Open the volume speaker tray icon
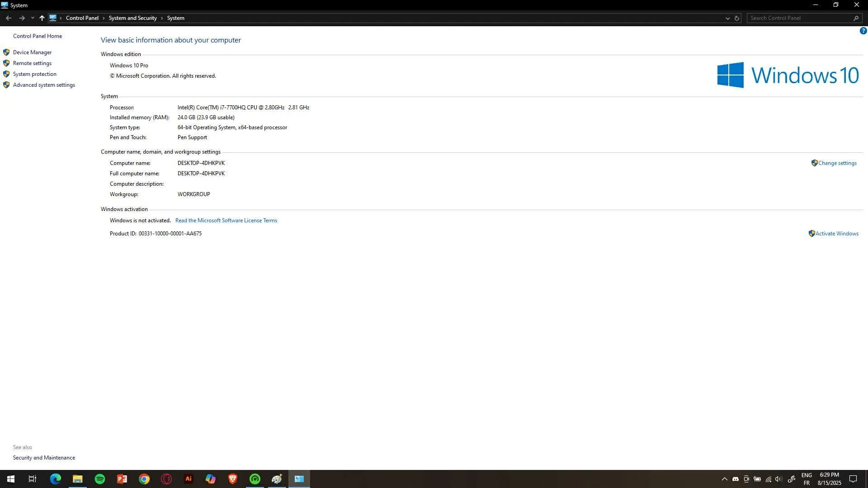The image size is (868, 488). coord(778,479)
